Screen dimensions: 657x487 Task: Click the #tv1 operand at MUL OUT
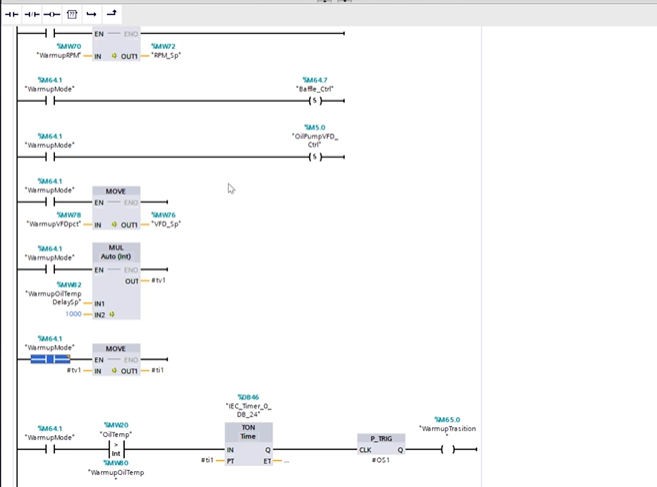pos(158,280)
